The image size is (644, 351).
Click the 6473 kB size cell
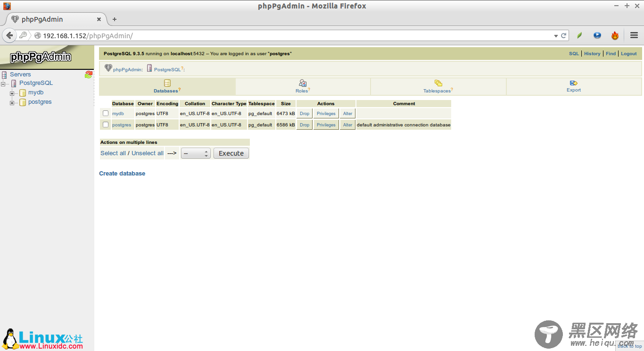tap(286, 114)
